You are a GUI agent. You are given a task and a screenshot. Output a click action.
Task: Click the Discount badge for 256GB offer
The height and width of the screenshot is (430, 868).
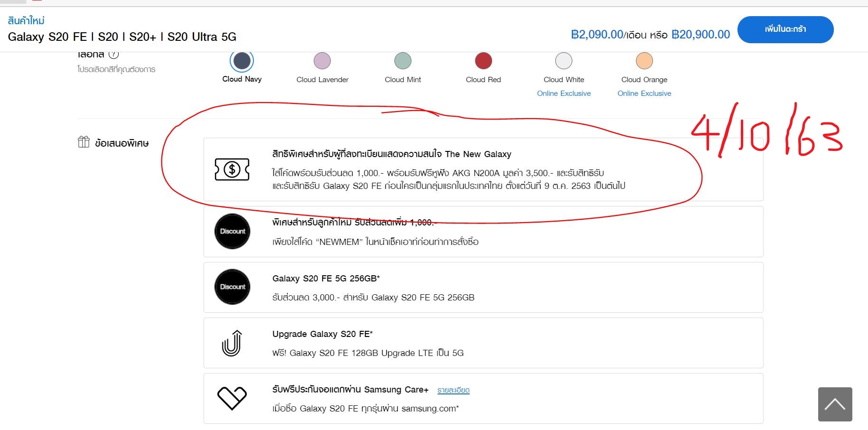(x=233, y=287)
